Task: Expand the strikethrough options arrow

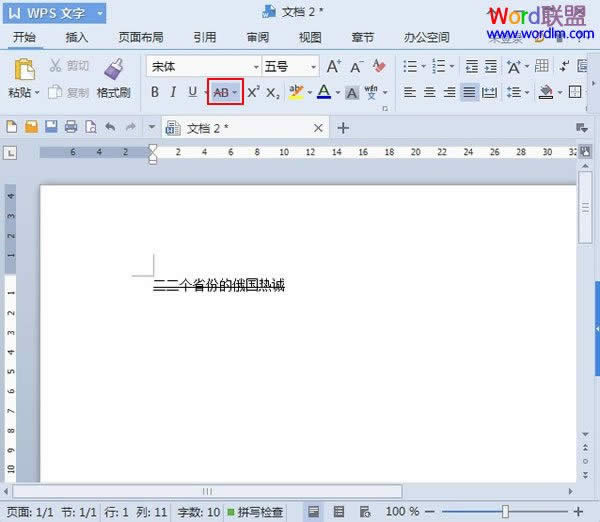Action: click(x=235, y=92)
